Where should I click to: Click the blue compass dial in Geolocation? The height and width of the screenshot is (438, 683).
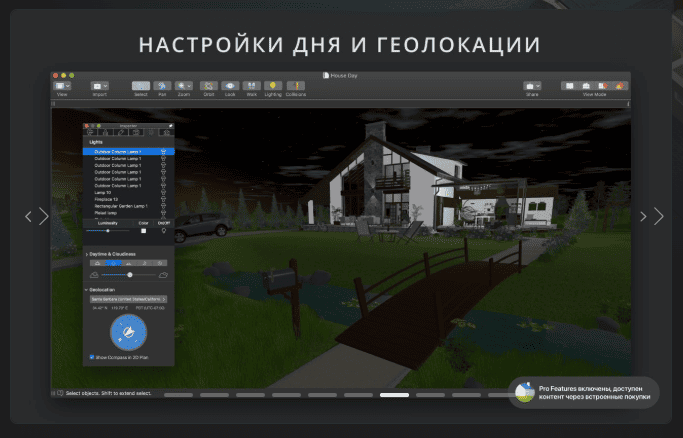pyautogui.click(x=128, y=332)
